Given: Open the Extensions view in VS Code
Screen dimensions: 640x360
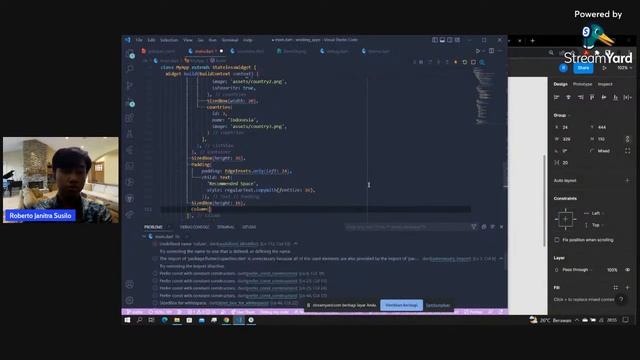Looking at the screenshot, I should click(130, 118).
